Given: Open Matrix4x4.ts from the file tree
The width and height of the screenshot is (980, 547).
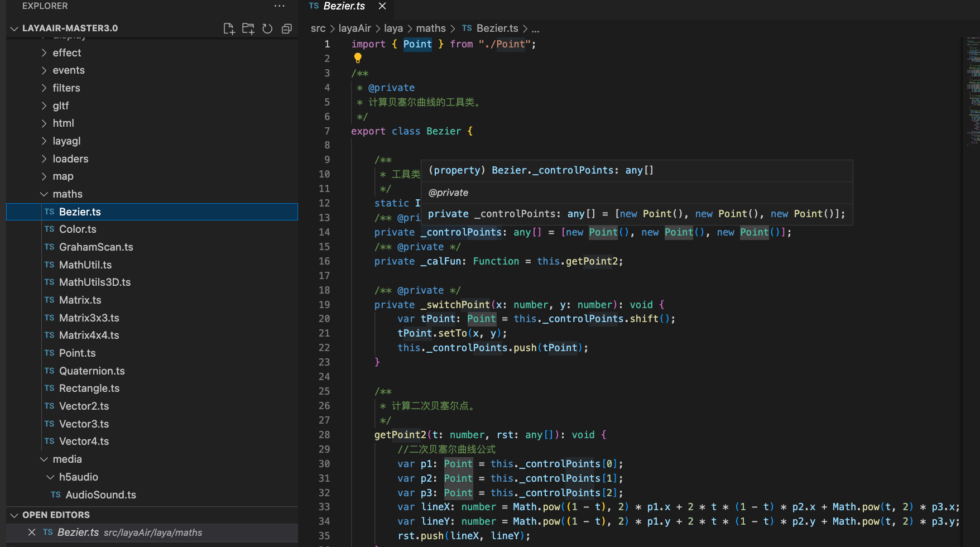Looking at the screenshot, I should (89, 335).
